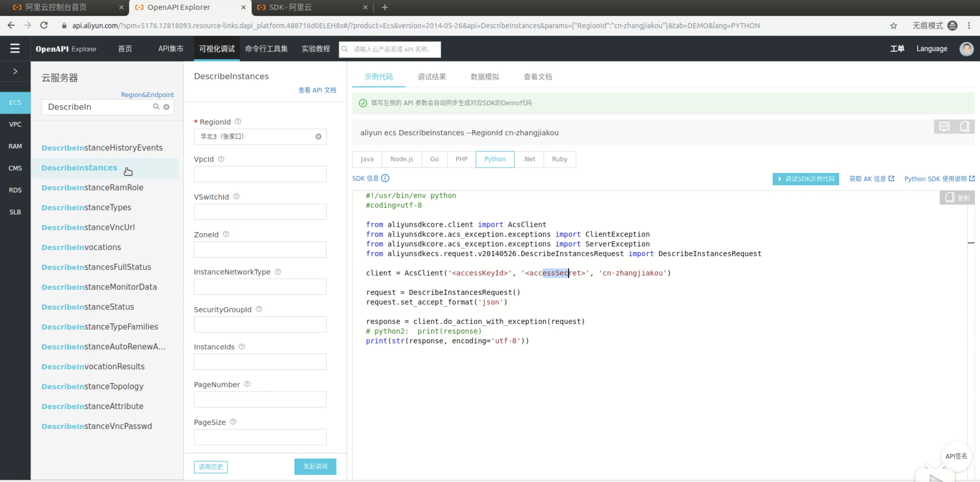The height and width of the screenshot is (482, 980).
Task: Click the user avatar icon
Action: coord(966,49)
